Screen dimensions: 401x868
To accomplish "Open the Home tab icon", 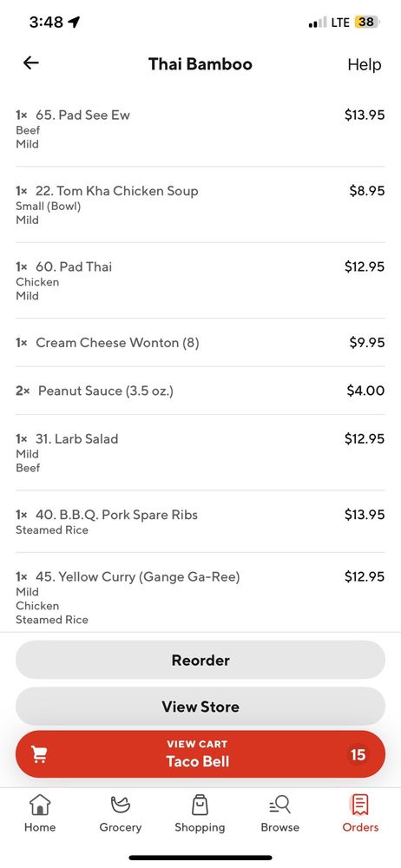I will pos(40,805).
